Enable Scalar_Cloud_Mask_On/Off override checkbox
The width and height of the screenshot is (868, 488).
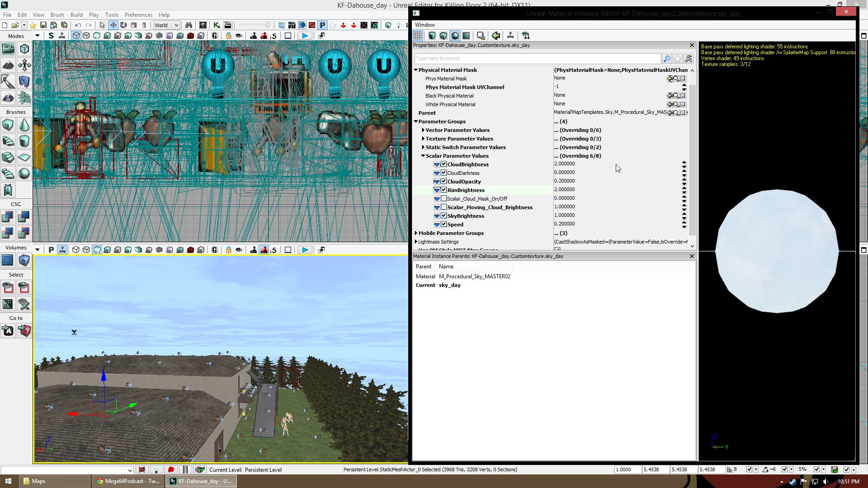[x=443, y=199]
